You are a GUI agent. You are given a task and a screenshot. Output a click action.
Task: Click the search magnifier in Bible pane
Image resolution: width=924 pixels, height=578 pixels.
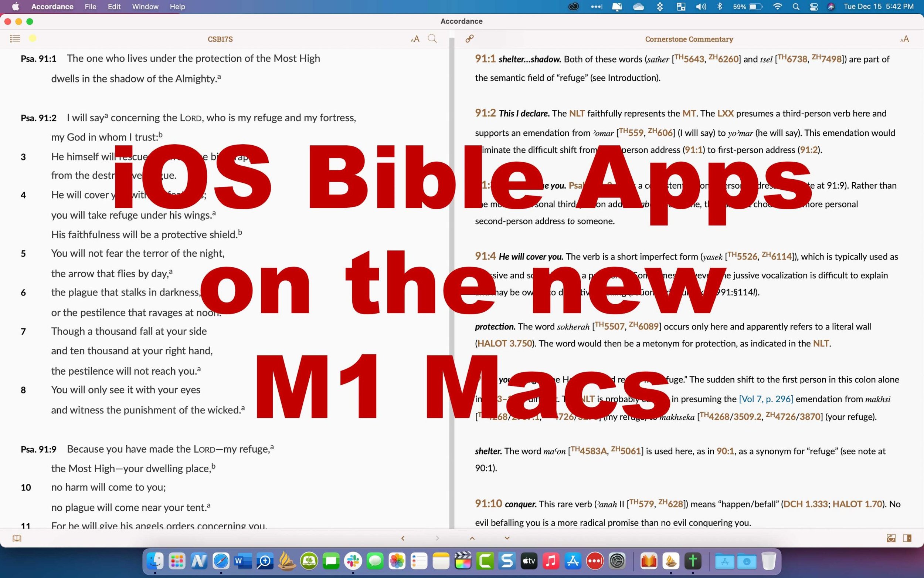point(432,38)
